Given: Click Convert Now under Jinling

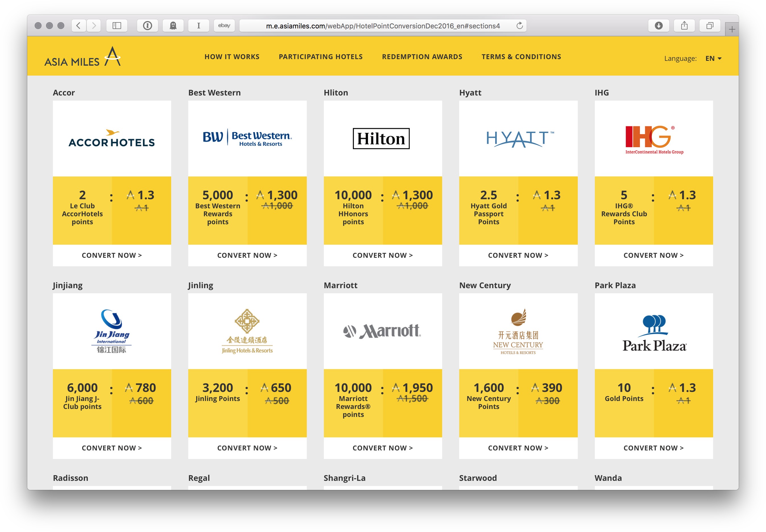Looking at the screenshot, I should tap(247, 448).
